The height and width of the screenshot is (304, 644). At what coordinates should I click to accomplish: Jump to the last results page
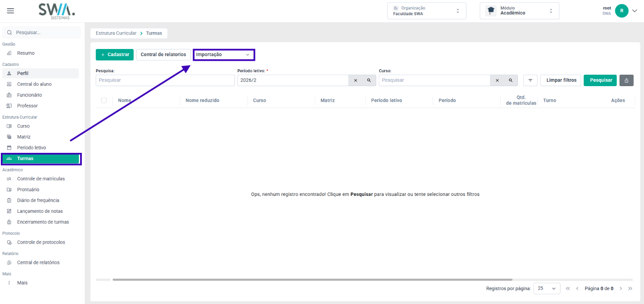630,288
